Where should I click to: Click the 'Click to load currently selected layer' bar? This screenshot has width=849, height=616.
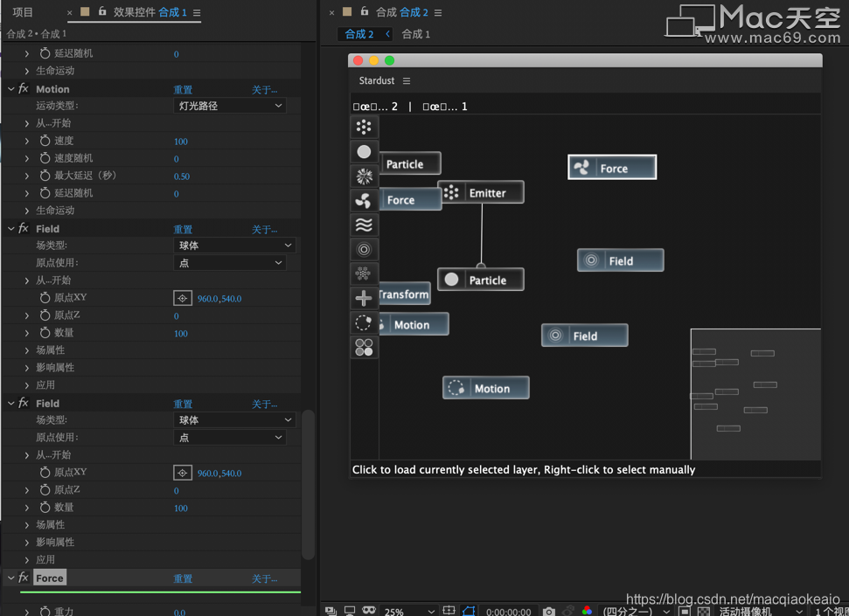pos(585,469)
